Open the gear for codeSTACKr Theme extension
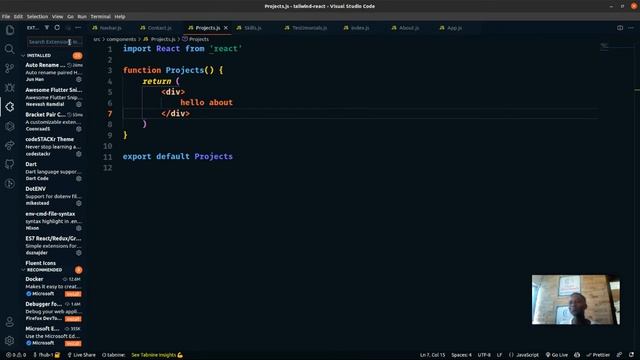This screenshot has height=360, width=640. 79,154
